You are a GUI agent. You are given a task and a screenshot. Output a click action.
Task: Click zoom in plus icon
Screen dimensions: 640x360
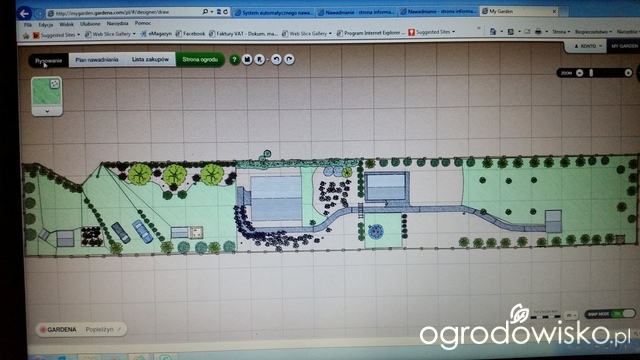(x=628, y=73)
